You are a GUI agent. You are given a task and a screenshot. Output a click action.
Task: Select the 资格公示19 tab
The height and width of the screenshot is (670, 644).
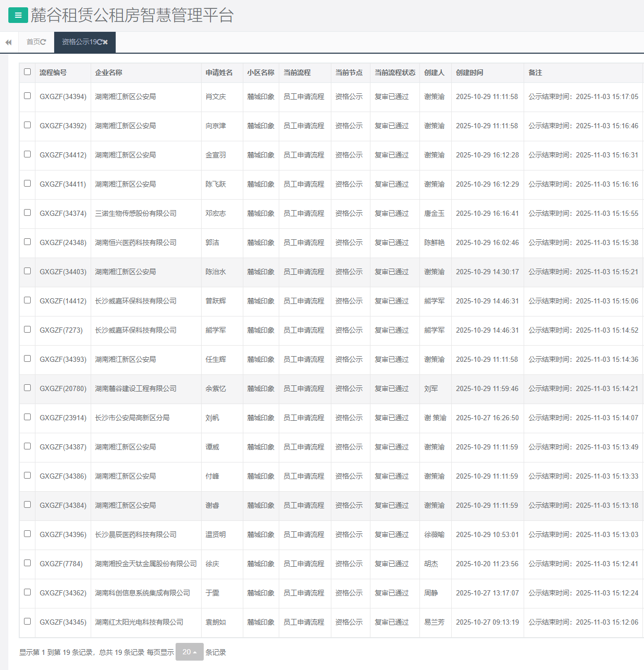78,42
